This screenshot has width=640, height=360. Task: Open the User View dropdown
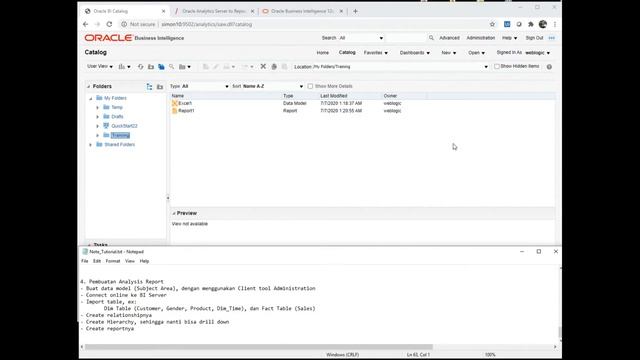[x=100, y=67]
